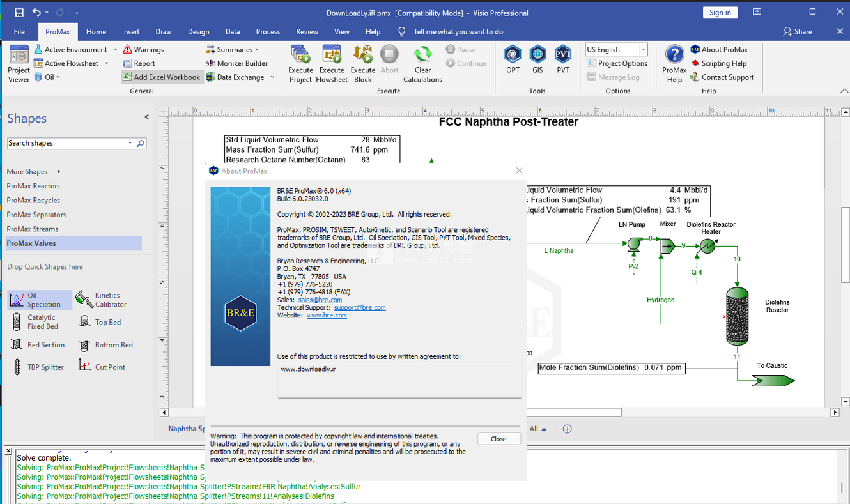Select the TBP Splitter shape
This screenshot has height=504, width=850.
point(38,367)
